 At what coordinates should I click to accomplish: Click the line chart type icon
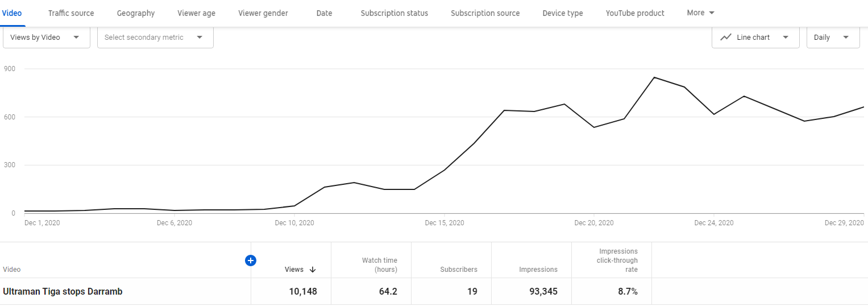(x=726, y=38)
